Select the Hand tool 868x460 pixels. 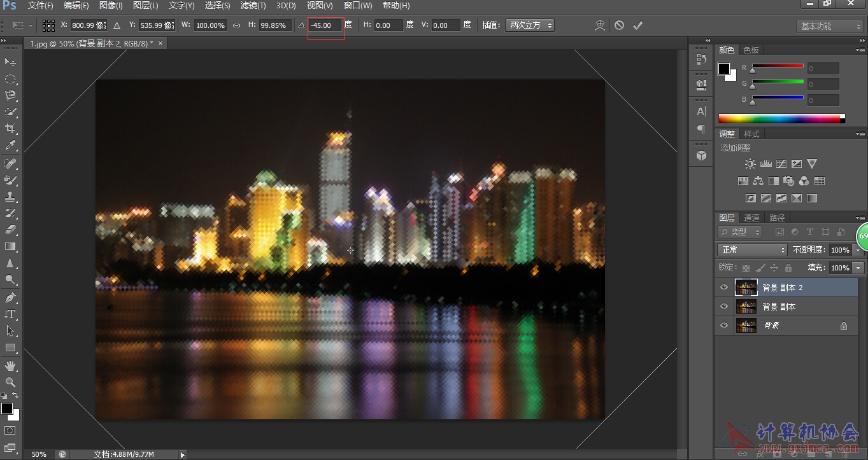(10, 365)
